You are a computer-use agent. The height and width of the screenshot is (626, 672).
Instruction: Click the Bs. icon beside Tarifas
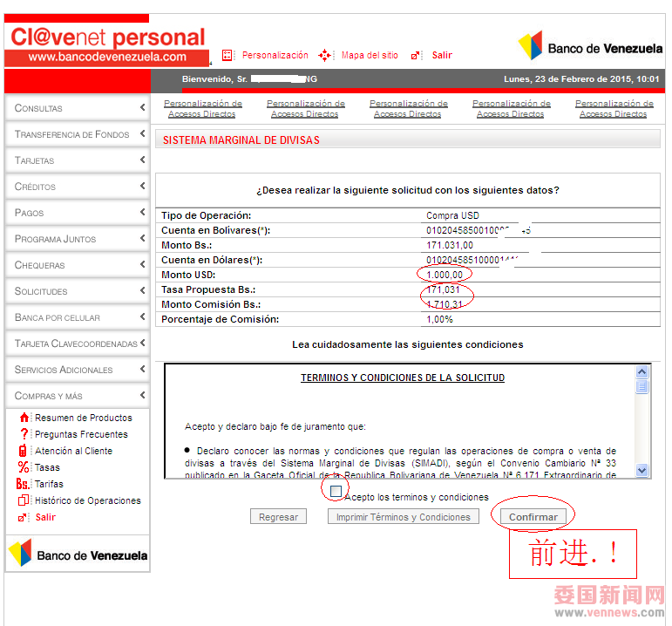[23, 484]
